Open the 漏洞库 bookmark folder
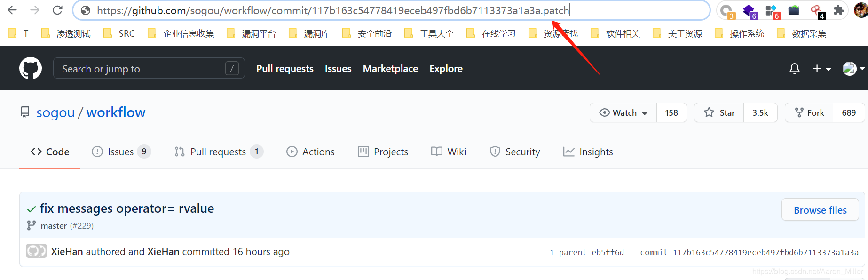868x280 pixels. click(x=309, y=33)
